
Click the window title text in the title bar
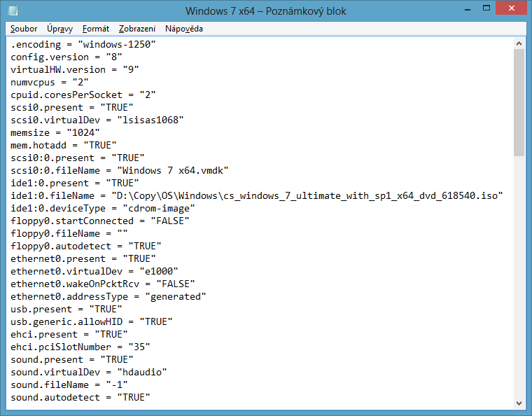click(x=265, y=11)
